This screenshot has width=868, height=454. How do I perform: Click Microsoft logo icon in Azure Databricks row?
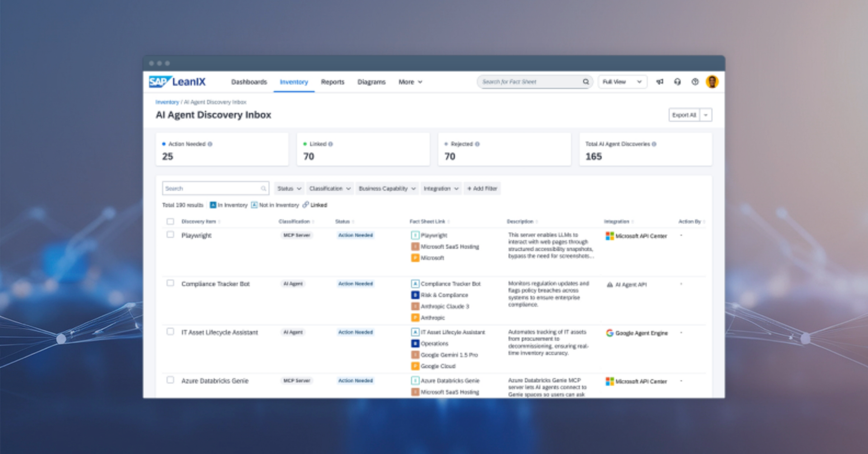coord(609,381)
